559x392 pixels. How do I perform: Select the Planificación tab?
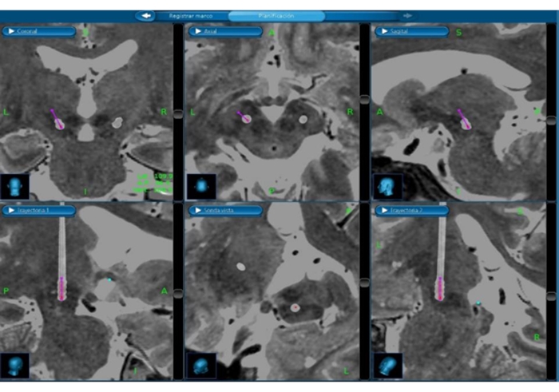[x=276, y=16]
